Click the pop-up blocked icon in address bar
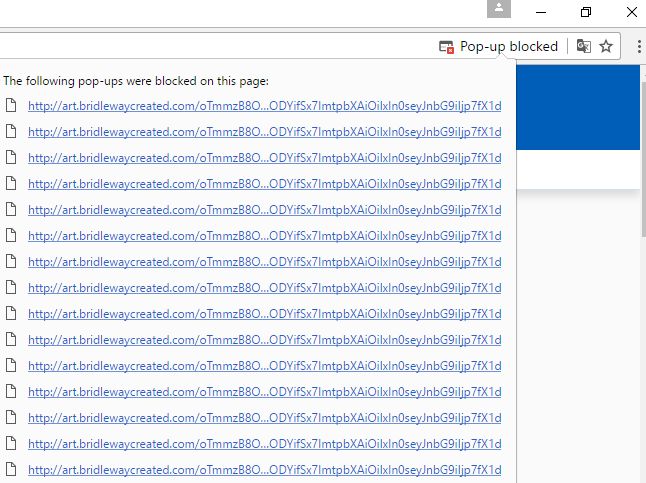 point(446,47)
